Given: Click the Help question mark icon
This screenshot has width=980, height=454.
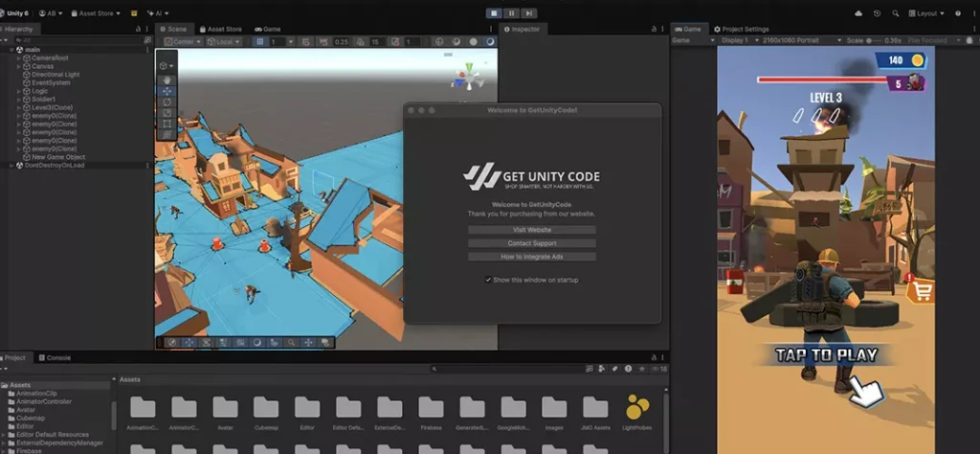Looking at the screenshot, I should click(x=957, y=13).
